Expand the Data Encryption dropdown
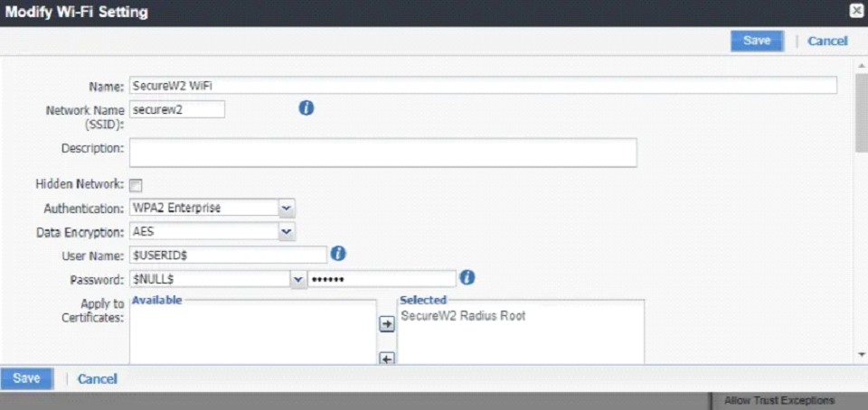 [286, 232]
